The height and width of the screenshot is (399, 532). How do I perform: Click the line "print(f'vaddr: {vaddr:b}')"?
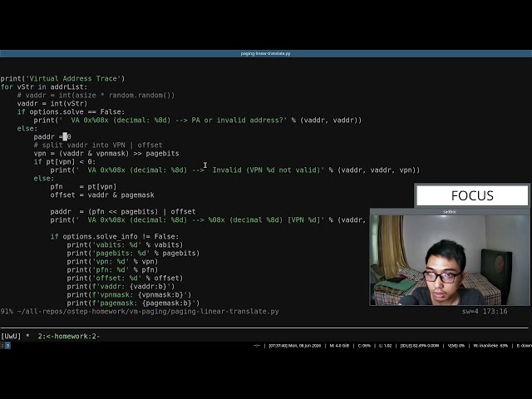[121, 286]
